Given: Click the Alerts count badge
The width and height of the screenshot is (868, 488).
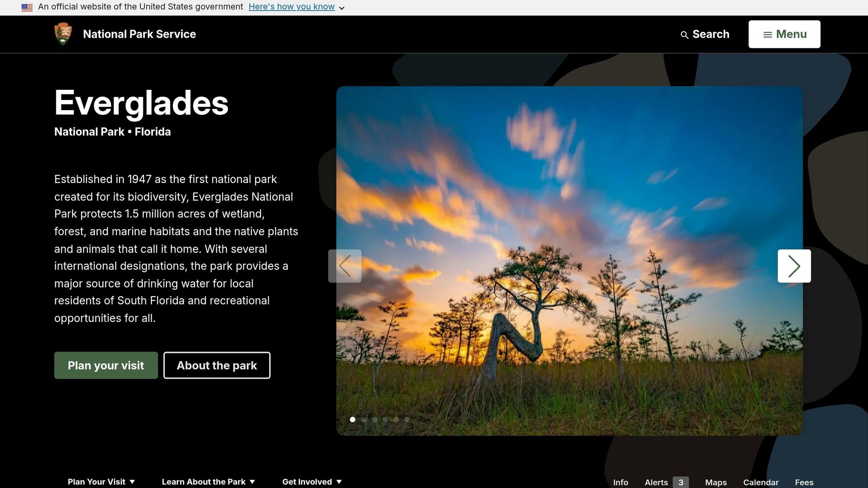Looking at the screenshot, I should [x=681, y=482].
